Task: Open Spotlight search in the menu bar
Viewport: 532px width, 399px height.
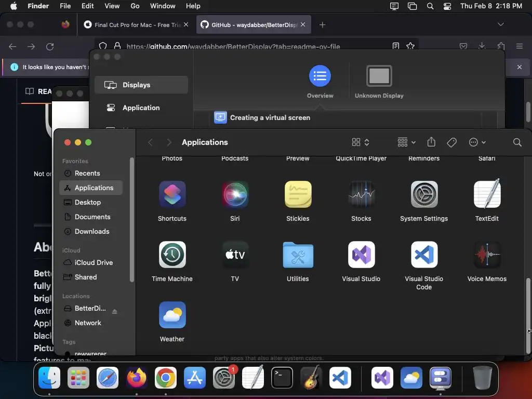Action: click(x=430, y=6)
